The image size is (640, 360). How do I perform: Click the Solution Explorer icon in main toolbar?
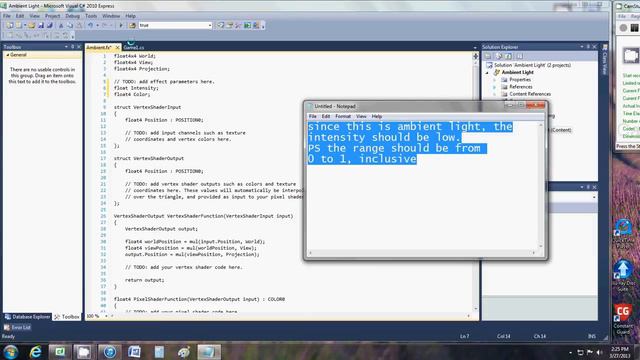[221, 25]
